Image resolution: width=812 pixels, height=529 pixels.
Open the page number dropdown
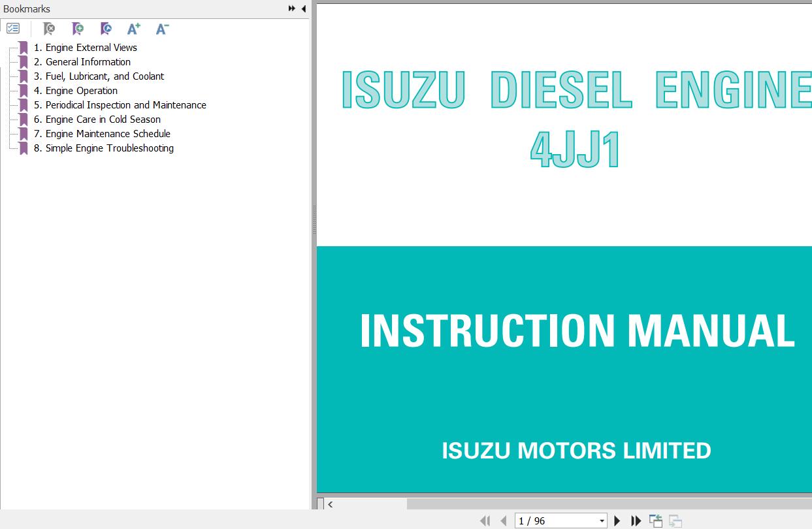pos(602,521)
